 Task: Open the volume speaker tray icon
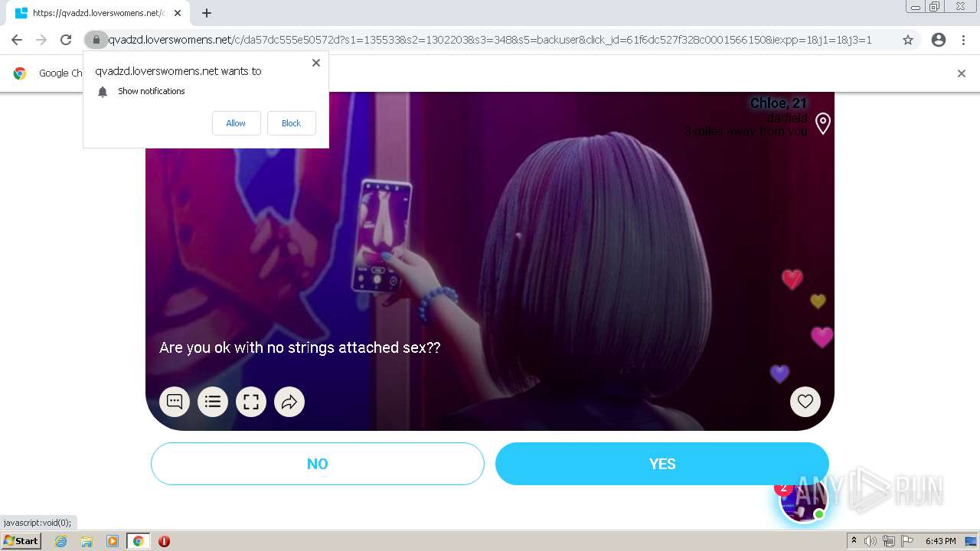[871, 541]
